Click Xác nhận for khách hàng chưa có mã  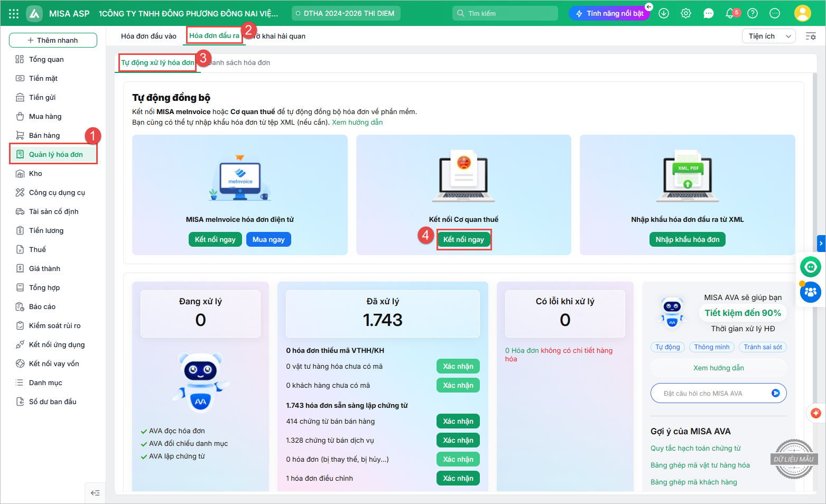click(458, 385)
